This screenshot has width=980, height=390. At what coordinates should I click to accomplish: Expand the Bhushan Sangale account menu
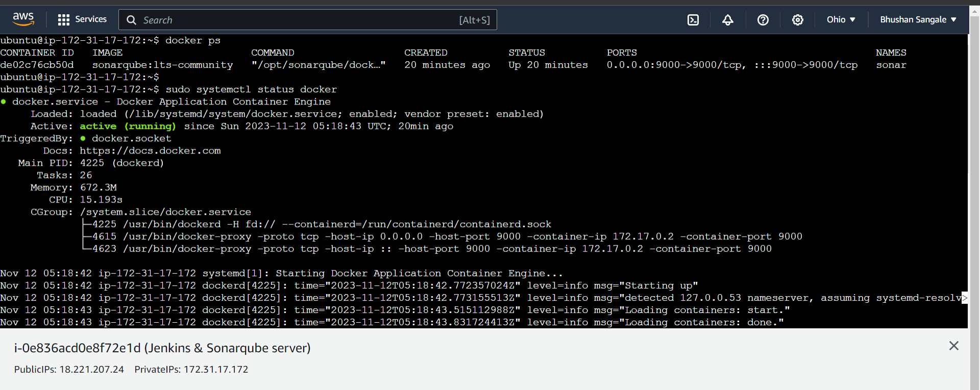[918, 19]
